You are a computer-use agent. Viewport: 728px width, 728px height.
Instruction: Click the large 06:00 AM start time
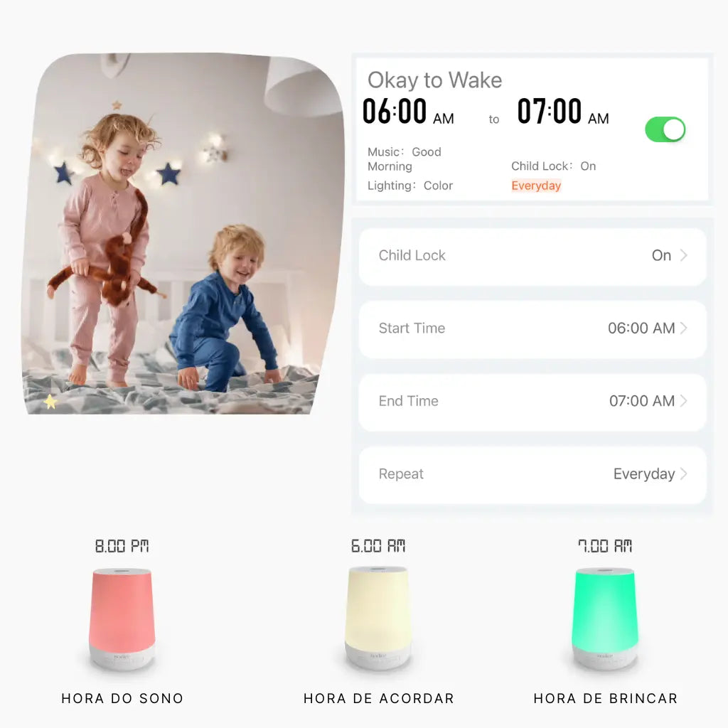click(x=408, y=112)
